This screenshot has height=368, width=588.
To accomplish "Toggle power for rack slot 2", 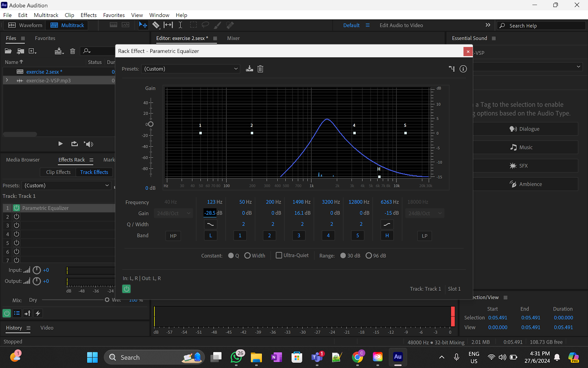I will point(17,217).
